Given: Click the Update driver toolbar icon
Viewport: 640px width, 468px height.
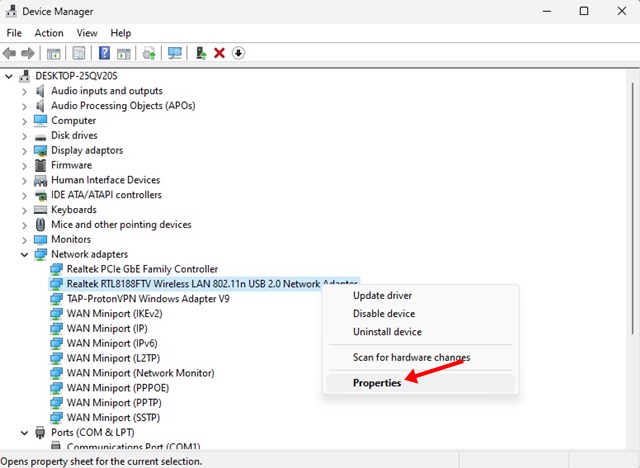Looking at the screenshot, I should (x=149, y=53).
